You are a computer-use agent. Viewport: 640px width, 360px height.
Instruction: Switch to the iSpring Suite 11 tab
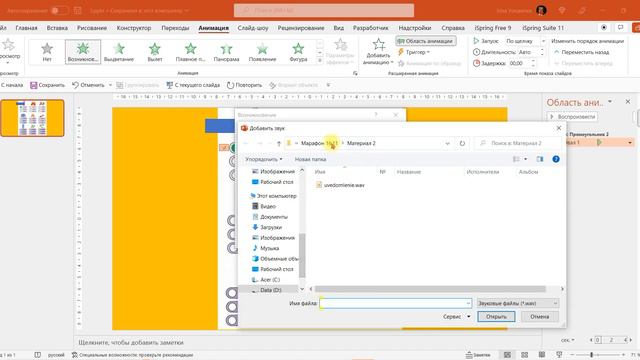coord(543,28)
